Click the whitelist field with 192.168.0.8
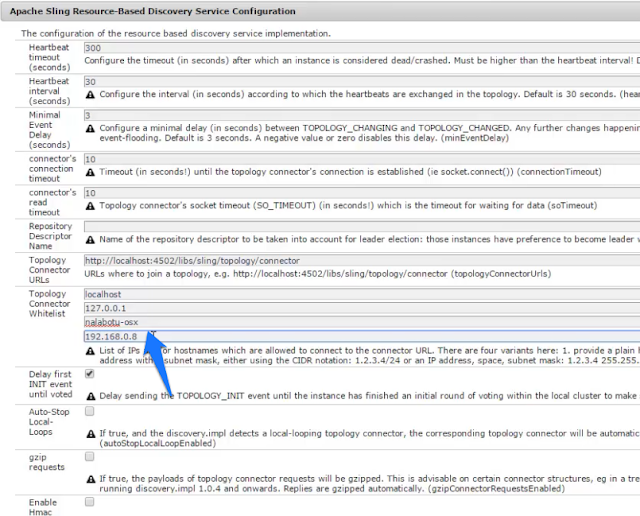 click(x=362, y=336)
